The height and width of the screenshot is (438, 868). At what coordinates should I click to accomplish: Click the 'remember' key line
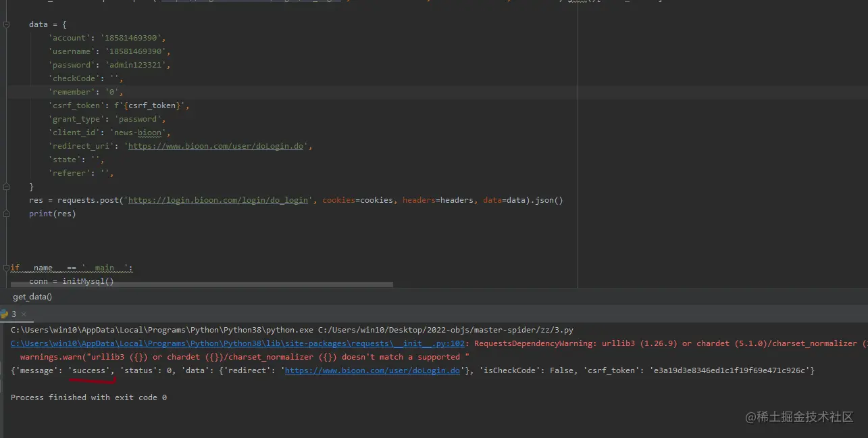(85, 92)
